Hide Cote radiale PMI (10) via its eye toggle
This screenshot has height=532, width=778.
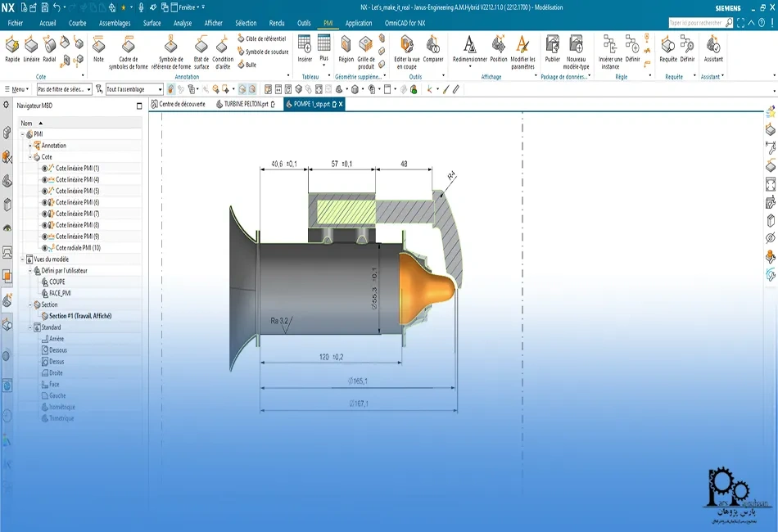(x=45, y=248)
